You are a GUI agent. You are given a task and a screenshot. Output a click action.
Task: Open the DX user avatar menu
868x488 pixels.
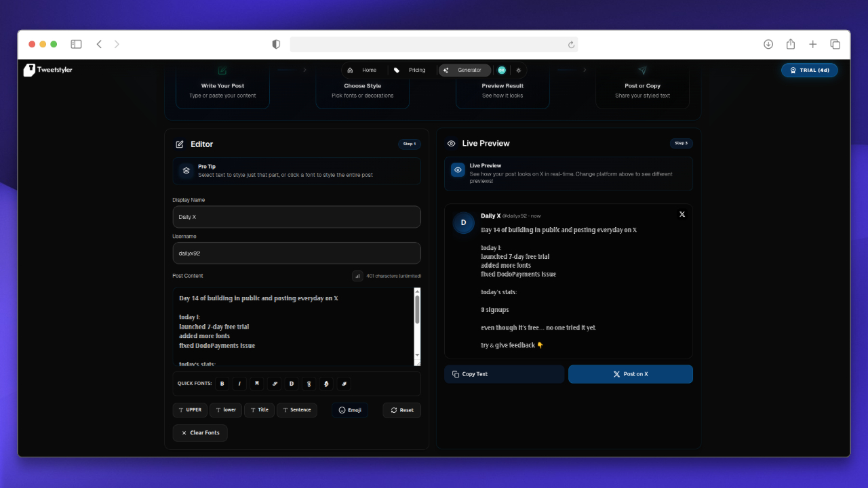coord(502,70)
